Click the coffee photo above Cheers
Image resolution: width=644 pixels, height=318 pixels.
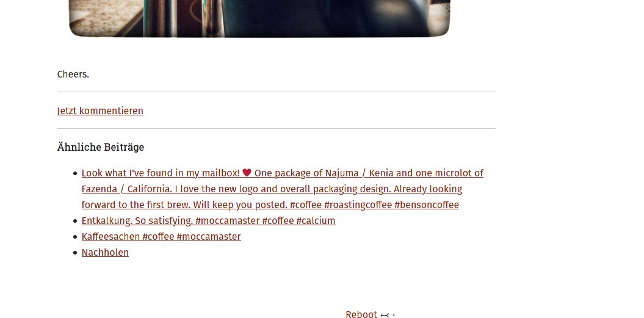click(x=259, y=18)
